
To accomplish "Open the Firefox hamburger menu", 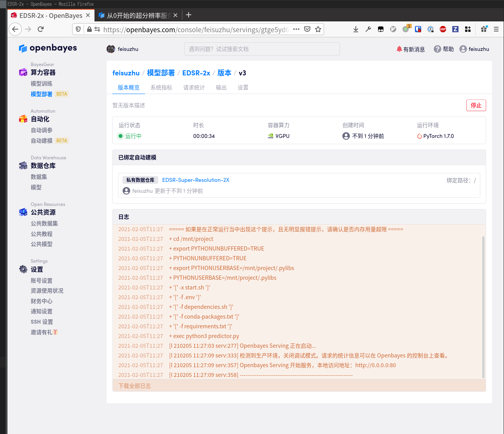I will coord(496,29).
